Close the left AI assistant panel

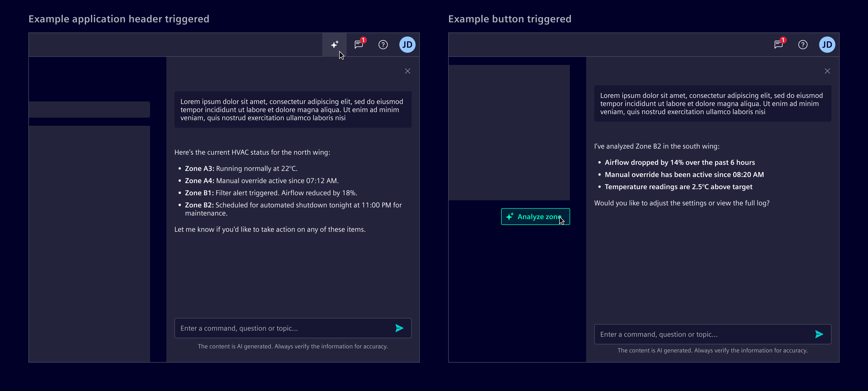tap(407, 71)
